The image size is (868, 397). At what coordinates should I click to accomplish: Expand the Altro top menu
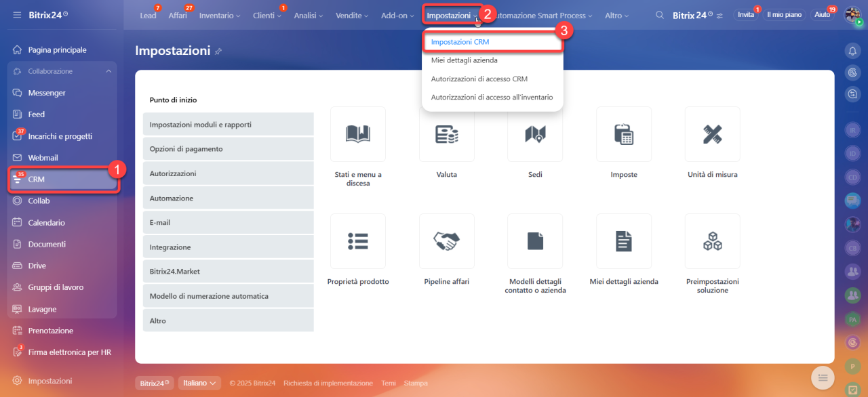(616, 16)
